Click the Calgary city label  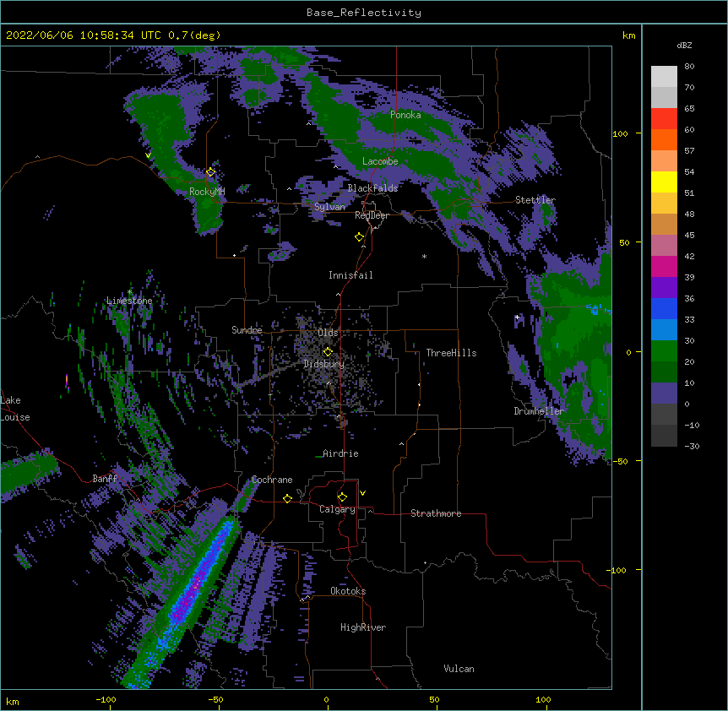337,509
